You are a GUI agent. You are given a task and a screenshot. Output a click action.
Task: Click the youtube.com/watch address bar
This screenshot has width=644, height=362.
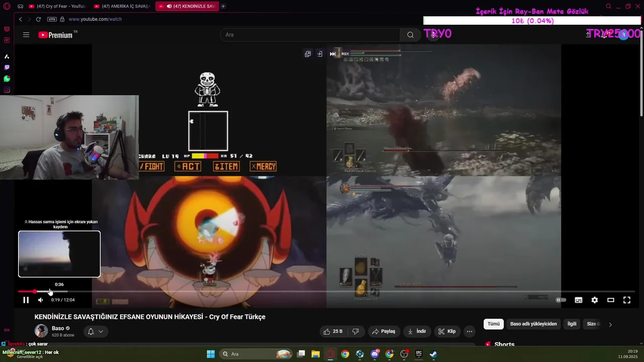pyautogui.click(x=95, y=19)
